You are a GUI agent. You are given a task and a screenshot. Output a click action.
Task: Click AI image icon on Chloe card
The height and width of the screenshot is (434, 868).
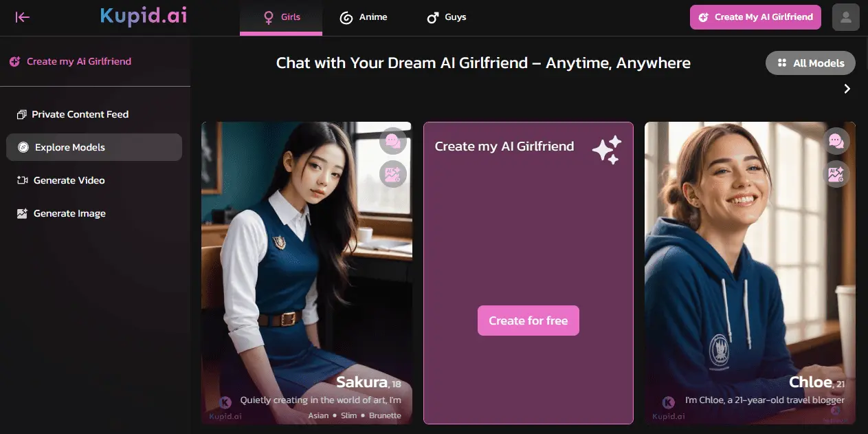(x=836, y=174)
